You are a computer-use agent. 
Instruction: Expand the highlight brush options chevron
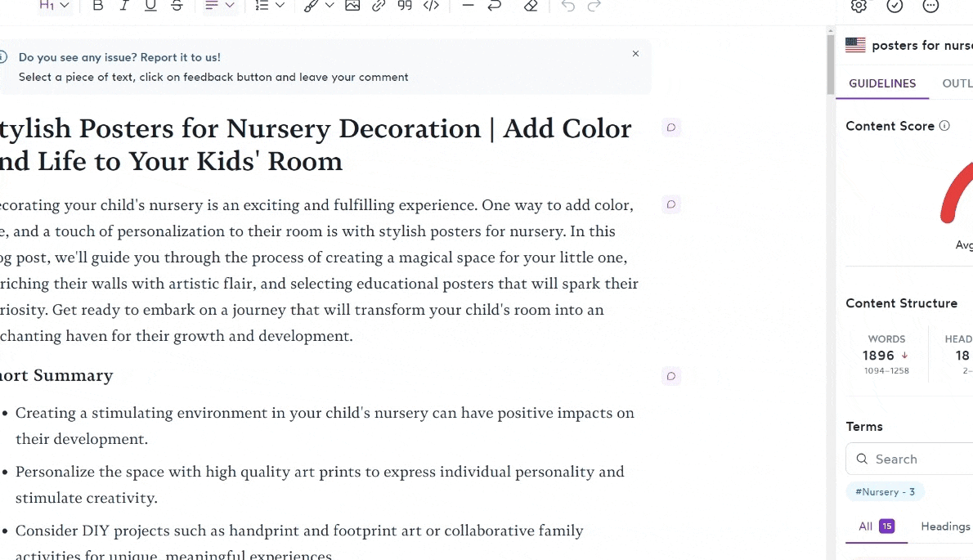click(330, 6)
